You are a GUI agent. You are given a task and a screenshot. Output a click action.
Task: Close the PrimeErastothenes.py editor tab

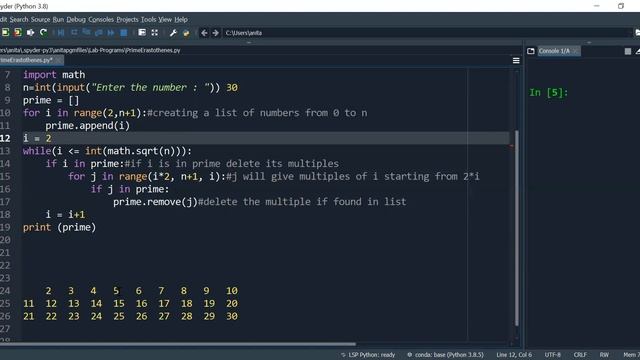(58, 60)
